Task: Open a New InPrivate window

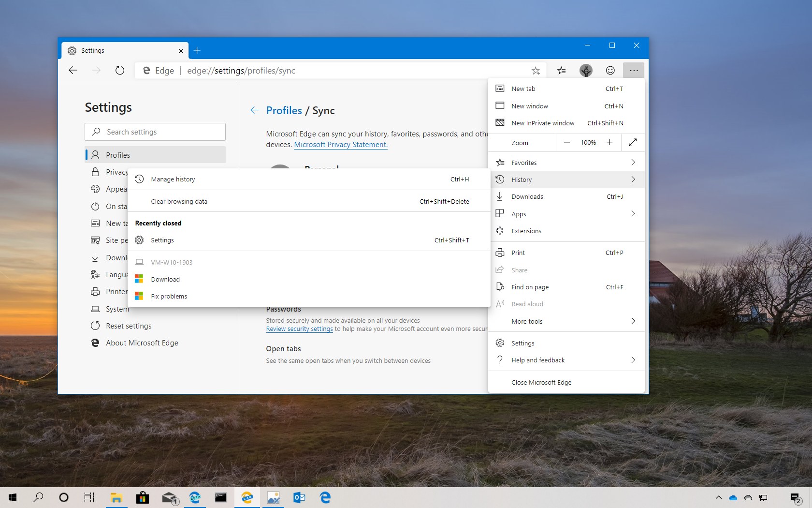Action: click(x=542, y=123)
